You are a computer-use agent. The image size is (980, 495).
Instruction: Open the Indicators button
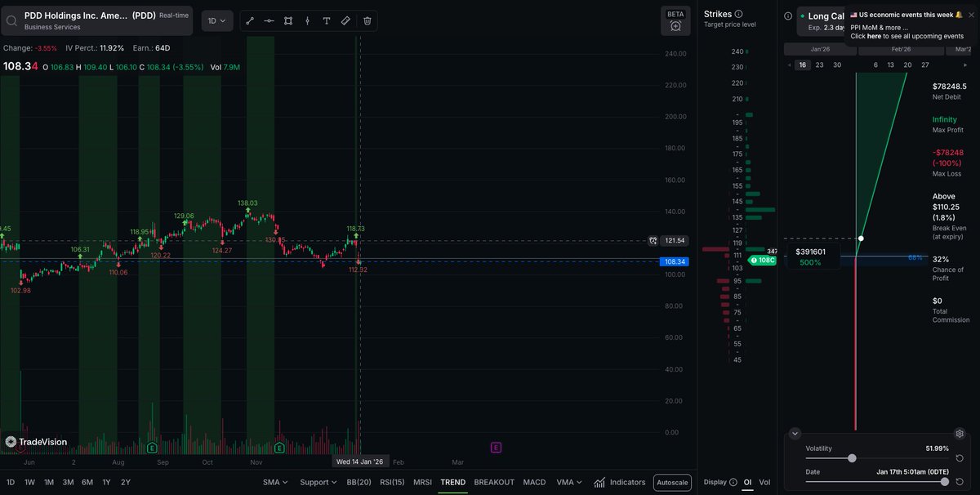[619, 482]
